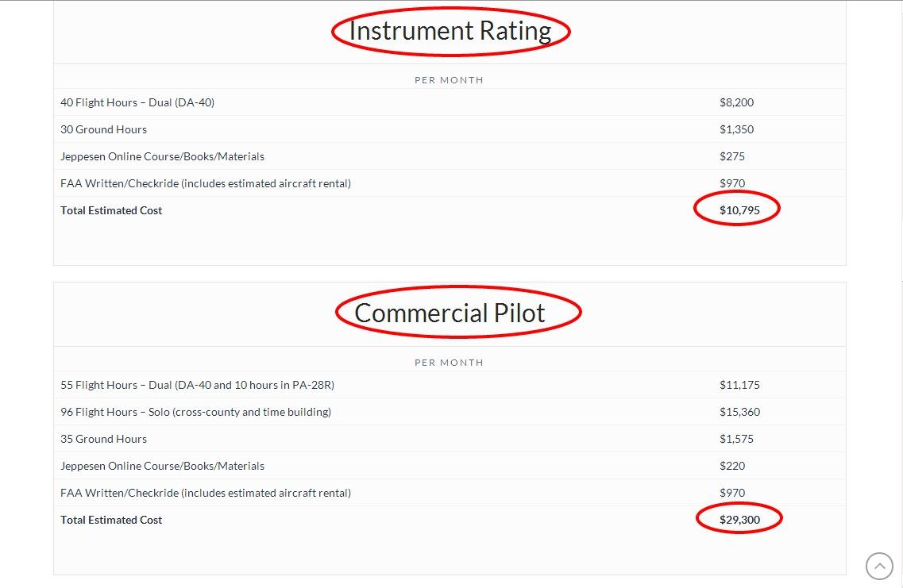Screen dimensions: 903x588
Task: Select the $10,795 total cost amount
Action: click(x=739, y=210)
